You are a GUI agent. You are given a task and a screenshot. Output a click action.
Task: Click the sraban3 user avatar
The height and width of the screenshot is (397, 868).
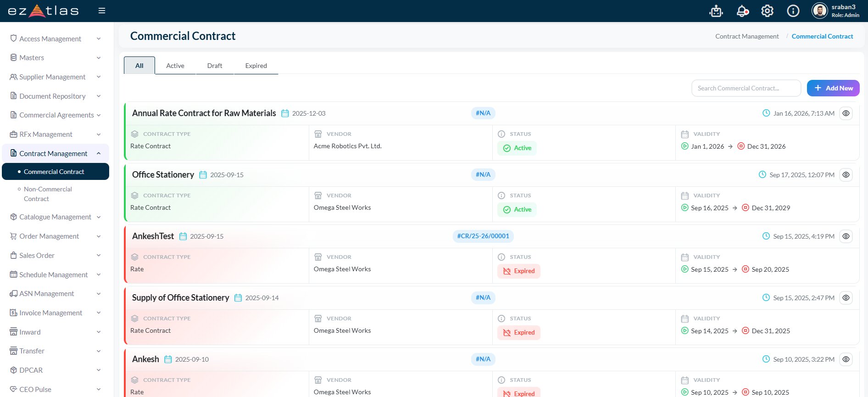pyautogui.click(x=819, y=11)
